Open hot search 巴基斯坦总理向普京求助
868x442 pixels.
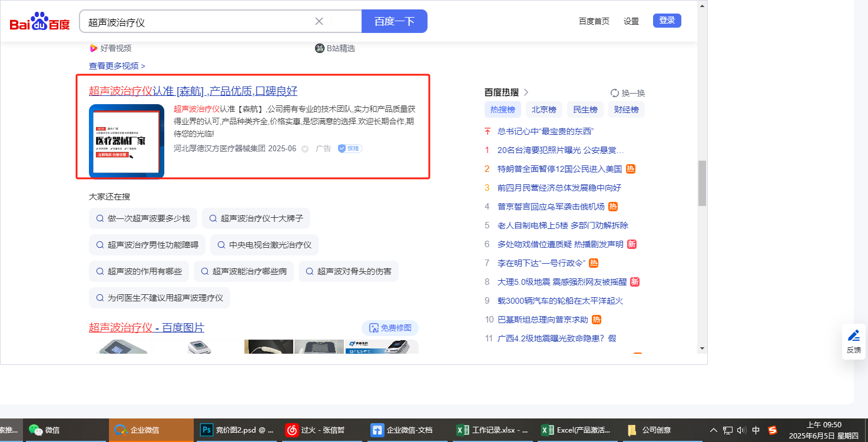click(x=543, y=320)
